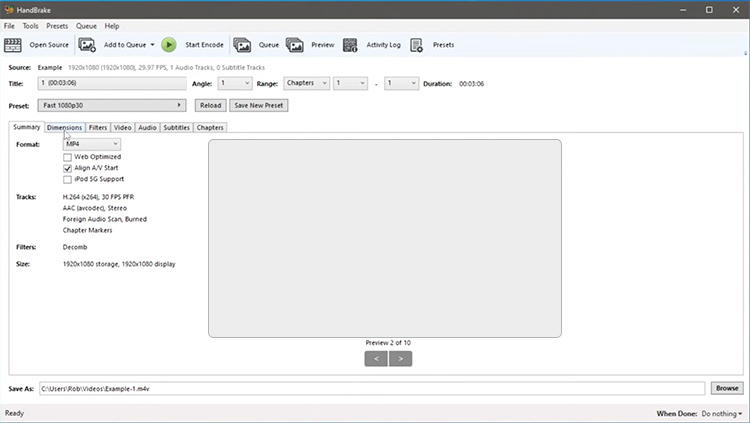Click the Activity Log label
The image size is (750, 423).
pos(384,45)
